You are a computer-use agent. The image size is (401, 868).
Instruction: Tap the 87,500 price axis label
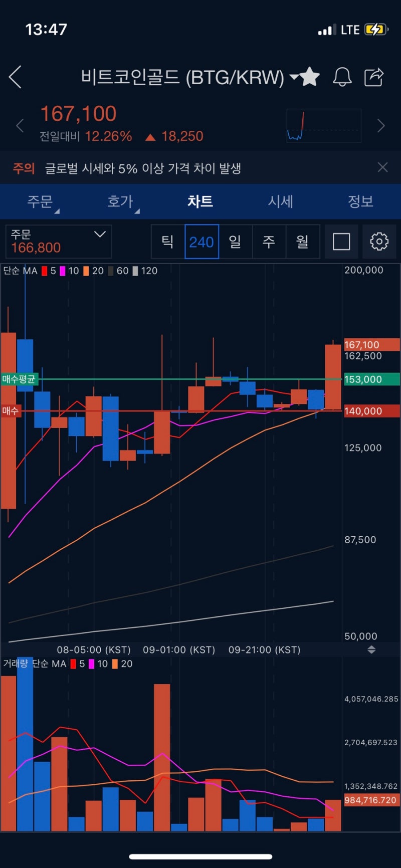click(x=360, y=540)
